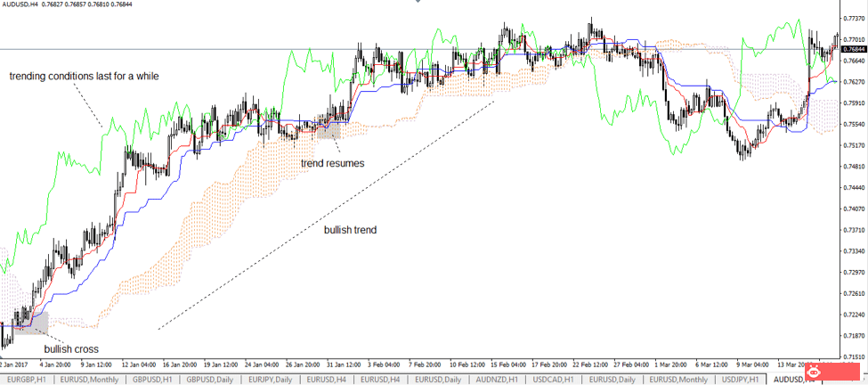Select 'trending conditions last for a while' label
This screenshot has width=868, height=385.
pyautogui.click(x=85, y=77)
